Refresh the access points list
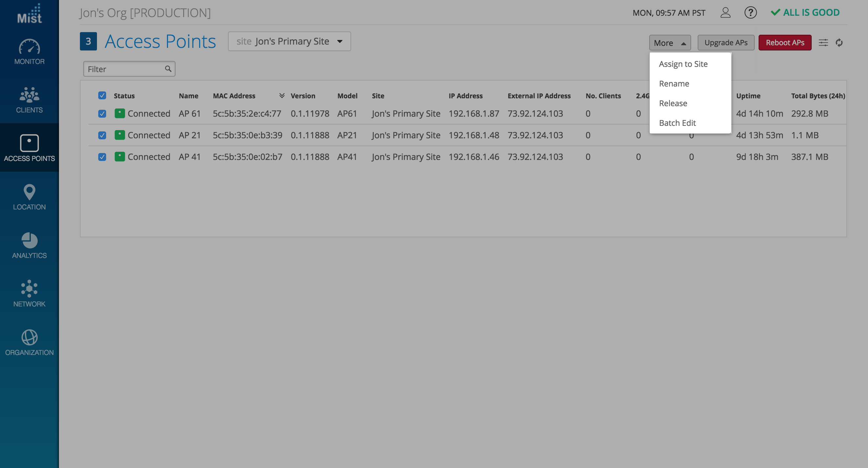The height and width of the screenshot is (468, 868). click(839, 43)
